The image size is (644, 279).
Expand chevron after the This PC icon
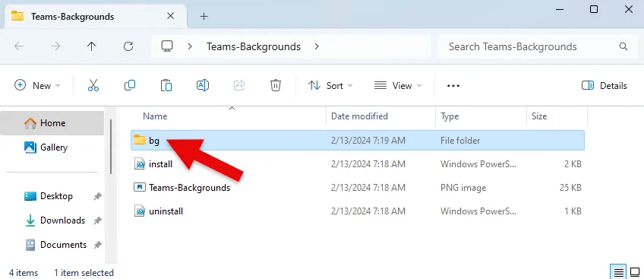click(x=190, y=46)
